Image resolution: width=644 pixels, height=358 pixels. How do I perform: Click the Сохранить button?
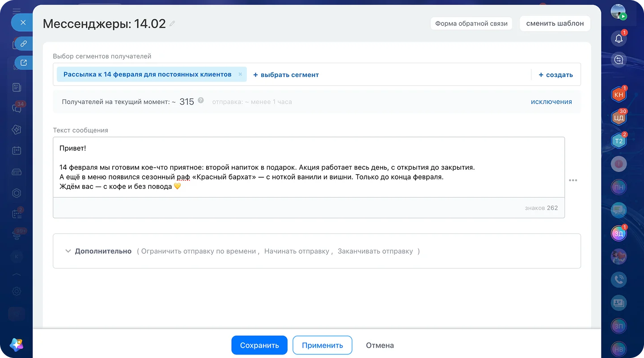click(x=259, y=345)
